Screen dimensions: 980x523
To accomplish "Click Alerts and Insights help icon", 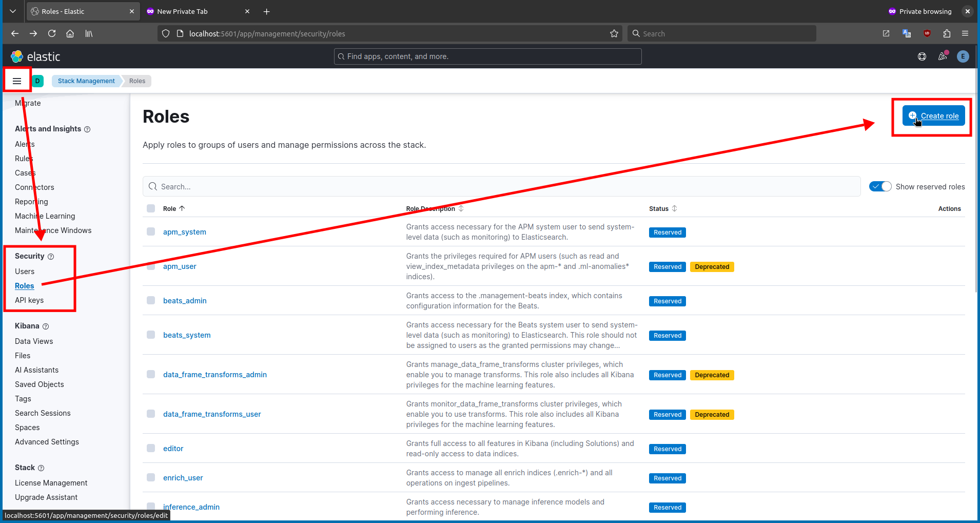I will (87, 129).
